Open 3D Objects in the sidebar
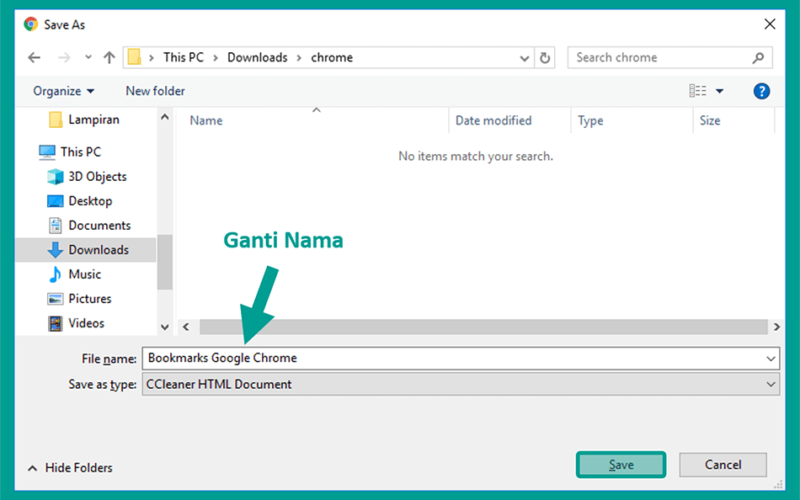This screenshot has height=500, width=800. point(87,177)
